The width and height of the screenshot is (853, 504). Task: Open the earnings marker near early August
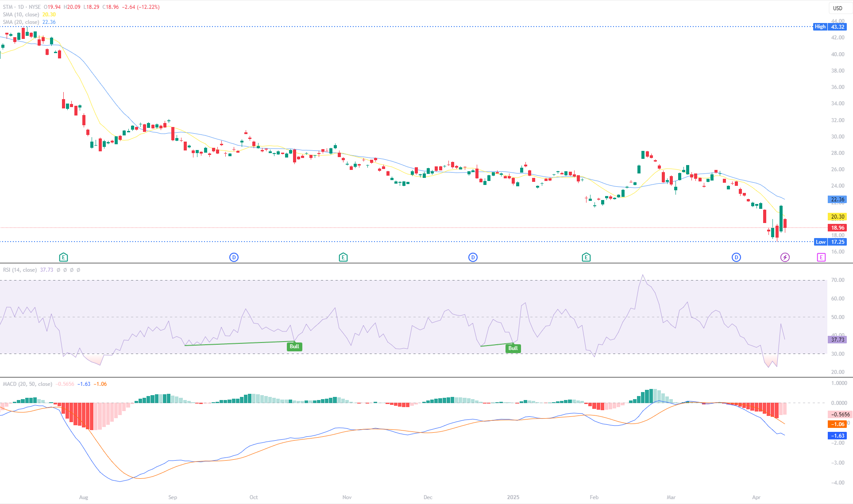click(x=63, y=257)
